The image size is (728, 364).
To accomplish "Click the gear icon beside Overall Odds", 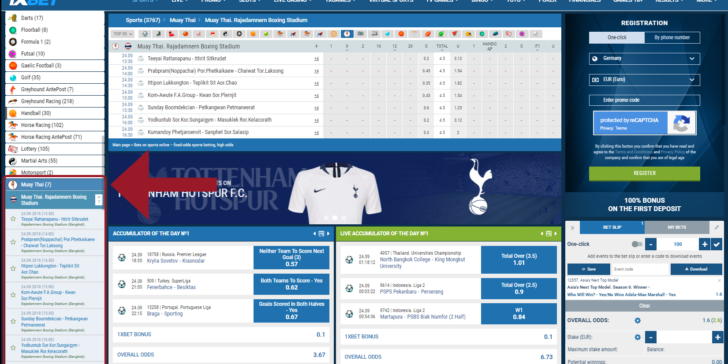I will (637, 320).
